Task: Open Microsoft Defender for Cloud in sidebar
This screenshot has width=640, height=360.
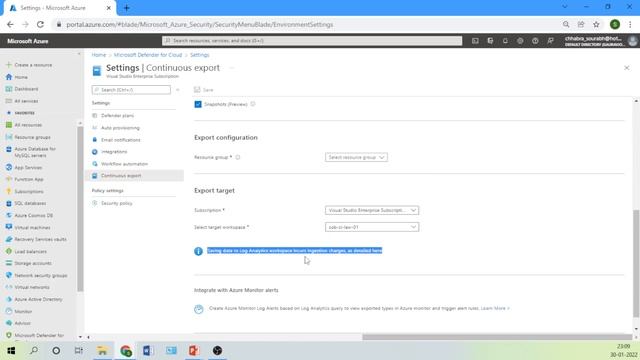Action: point(39,336)
